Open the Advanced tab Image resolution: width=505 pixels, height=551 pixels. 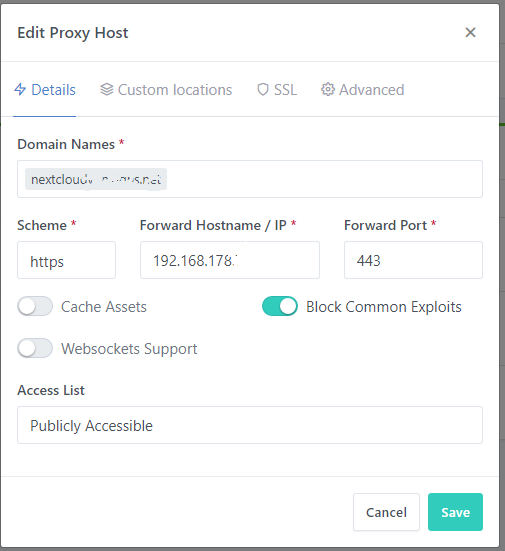[362, 90]
